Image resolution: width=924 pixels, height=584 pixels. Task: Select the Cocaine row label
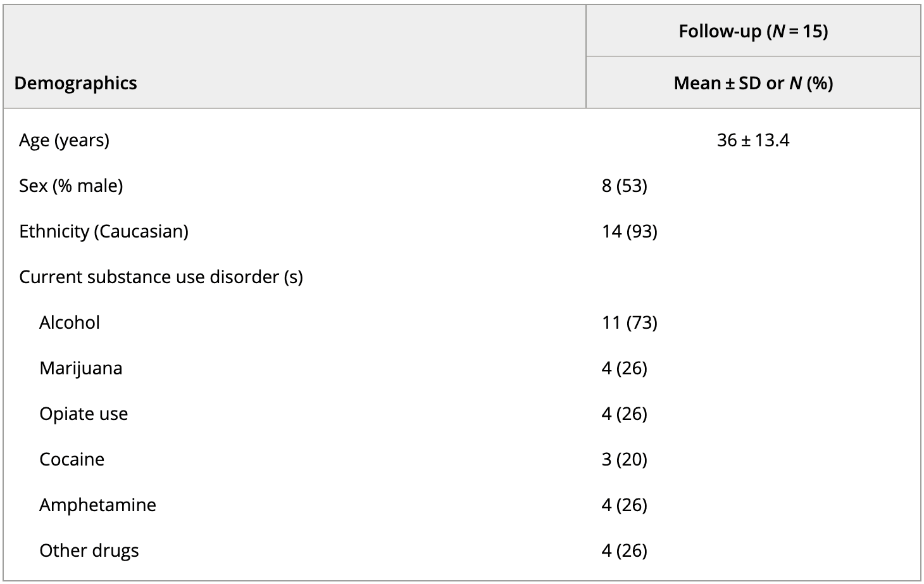tap(72, 459)
